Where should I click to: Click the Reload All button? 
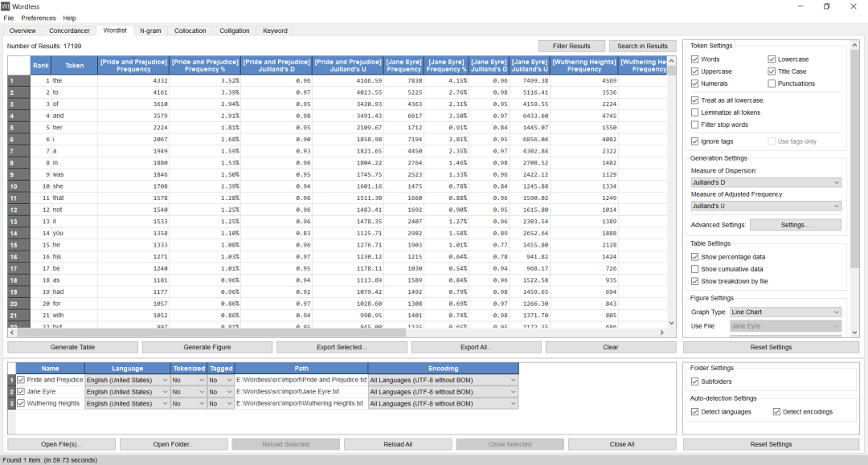pos(398,444)
